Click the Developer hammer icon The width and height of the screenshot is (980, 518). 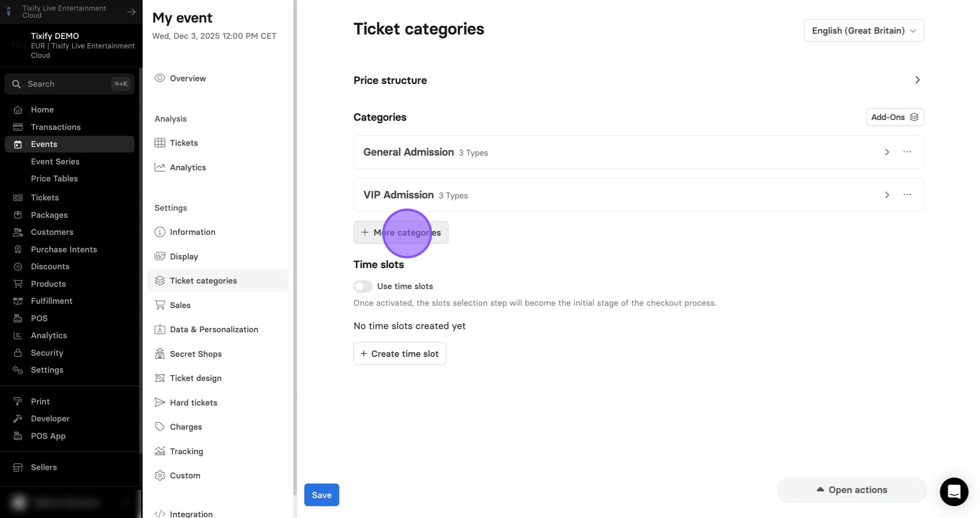point(17,419)
